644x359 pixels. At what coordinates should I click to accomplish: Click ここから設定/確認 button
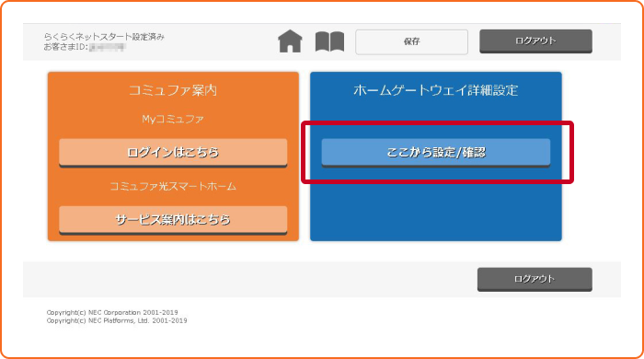click(x=436, y=153)
